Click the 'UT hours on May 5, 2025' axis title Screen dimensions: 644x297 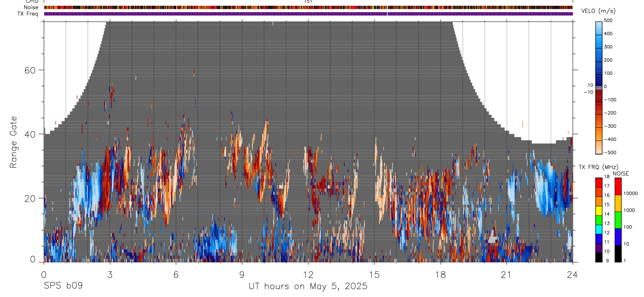click(x=308, y=287)
